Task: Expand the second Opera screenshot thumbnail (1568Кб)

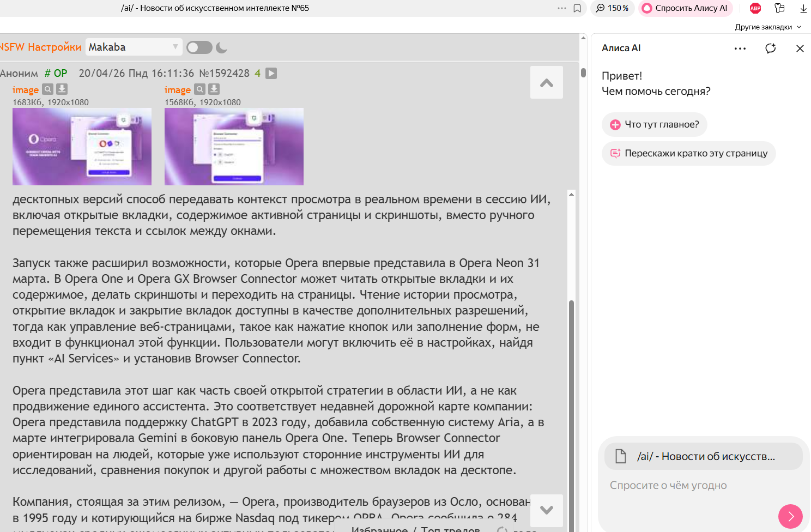Action: pos(234,147)
